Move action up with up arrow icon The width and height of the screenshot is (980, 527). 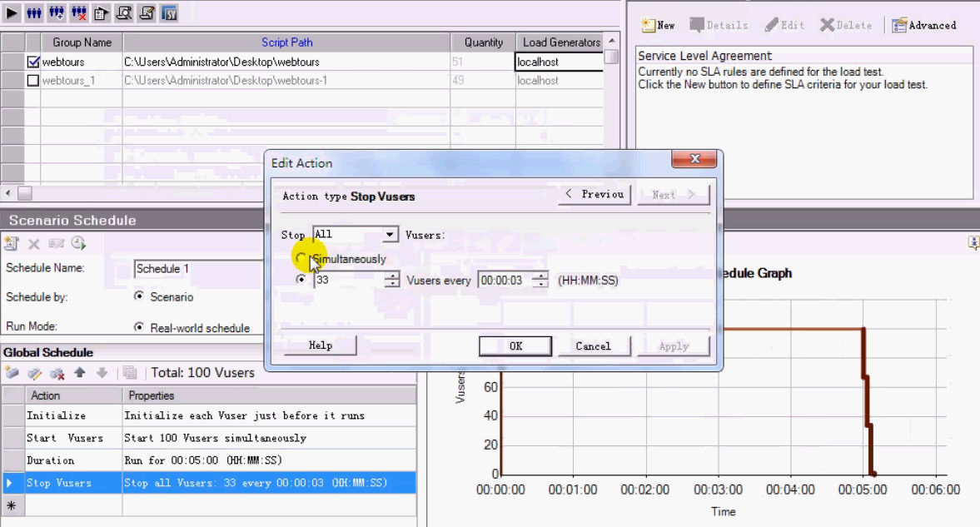tap(79, 373)
